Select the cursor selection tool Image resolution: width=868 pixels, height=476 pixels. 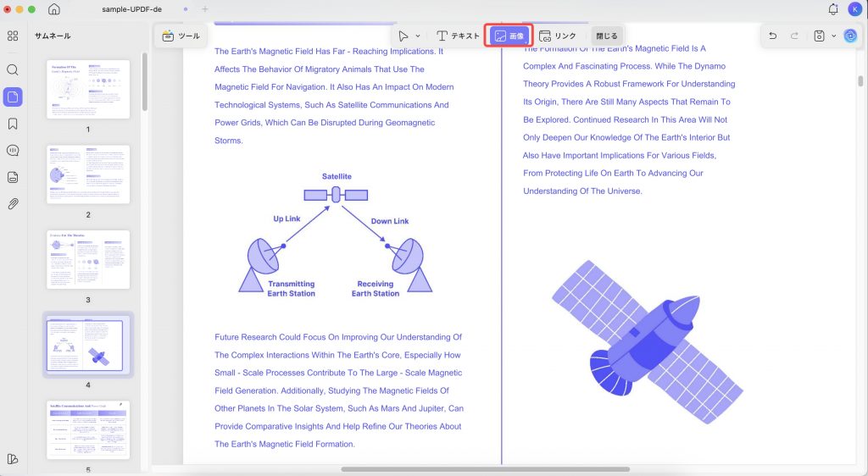point(403,36)
